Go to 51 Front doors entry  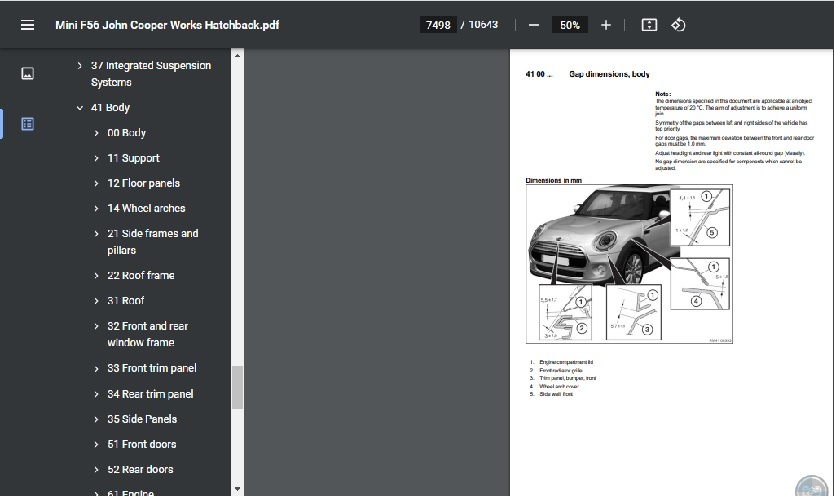141,444
